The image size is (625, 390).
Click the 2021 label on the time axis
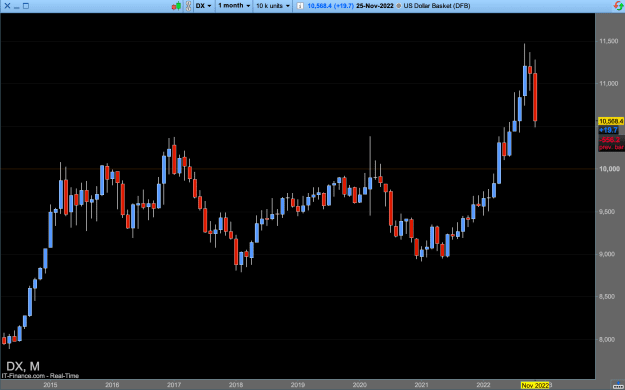point(422,385)
